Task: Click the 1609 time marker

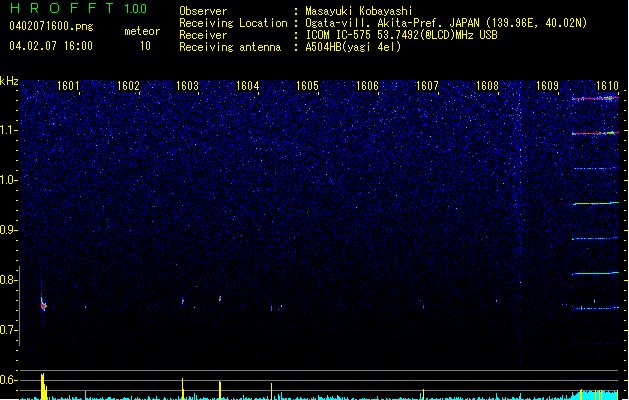Action: 547,86
